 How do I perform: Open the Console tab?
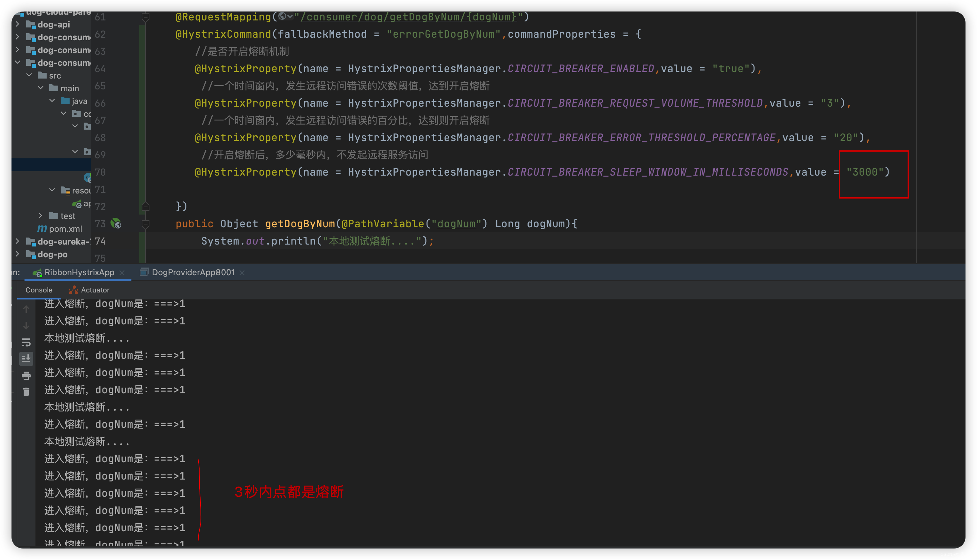[39, 290]
